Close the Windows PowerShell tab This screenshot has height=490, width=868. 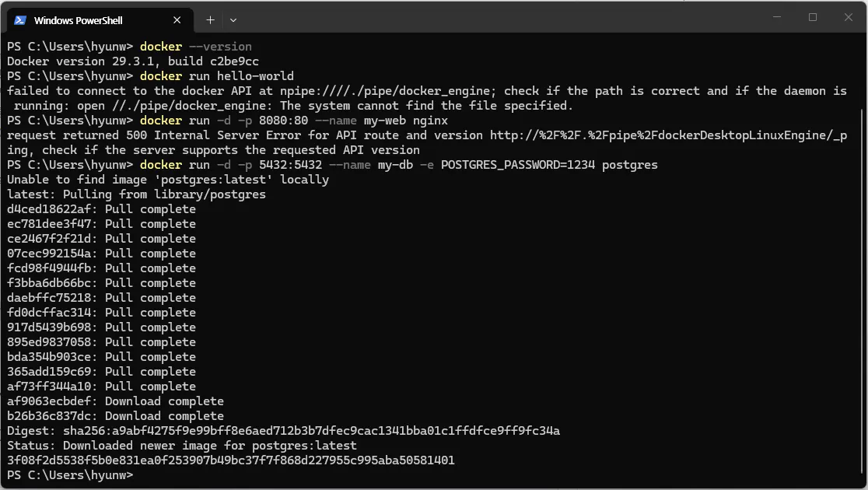177,20
